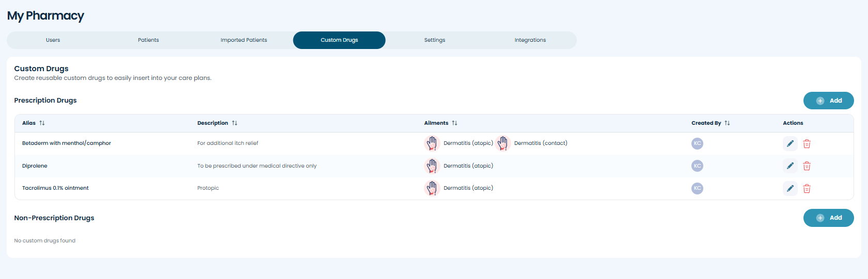Click the KC avatar in Diprolene row

click(697, 166)
